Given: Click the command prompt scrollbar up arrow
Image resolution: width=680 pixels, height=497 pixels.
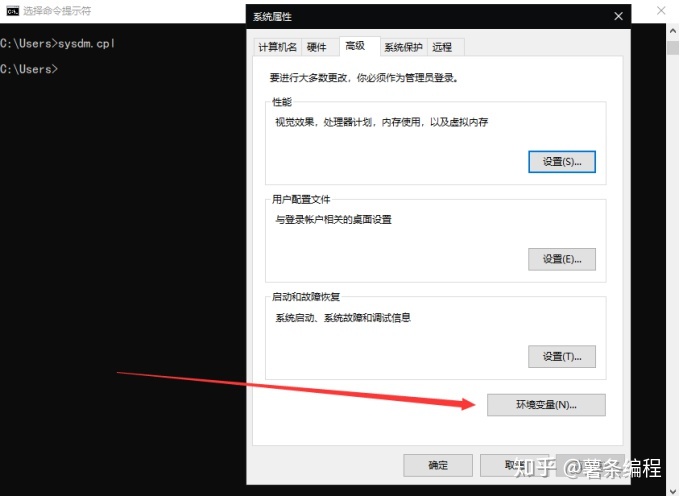Looking at the screenshot, I should pos(673,30).
